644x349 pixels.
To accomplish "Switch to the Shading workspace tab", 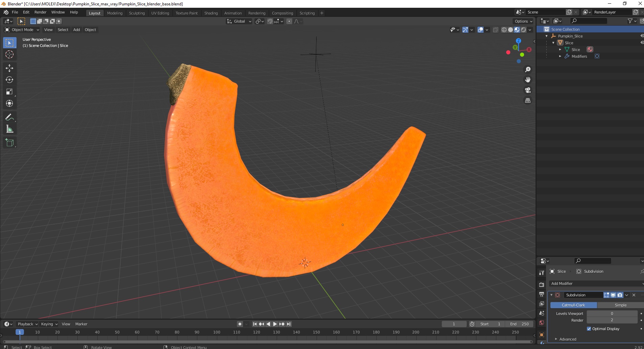I will point(211,13).
